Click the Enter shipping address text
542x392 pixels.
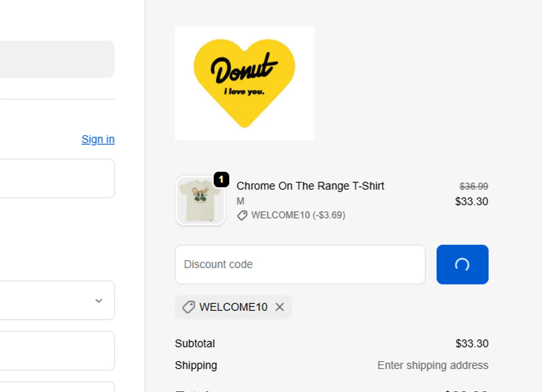click(433, 365)
